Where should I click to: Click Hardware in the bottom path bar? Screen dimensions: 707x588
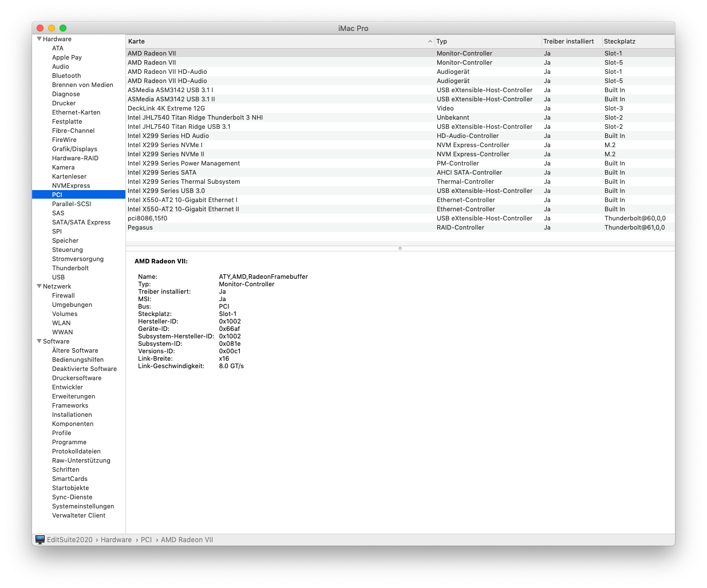pyautogui.click(x=116, y=540)
